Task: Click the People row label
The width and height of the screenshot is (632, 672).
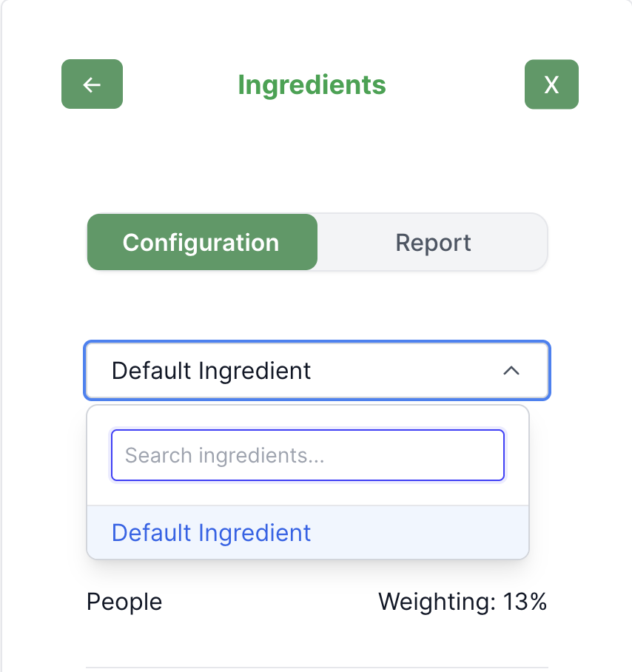Action: coord(124,602)
